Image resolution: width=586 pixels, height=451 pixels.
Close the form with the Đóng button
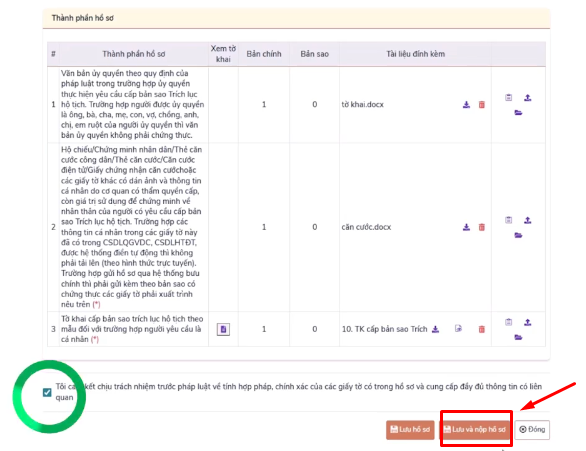click(x=532, y=429)
